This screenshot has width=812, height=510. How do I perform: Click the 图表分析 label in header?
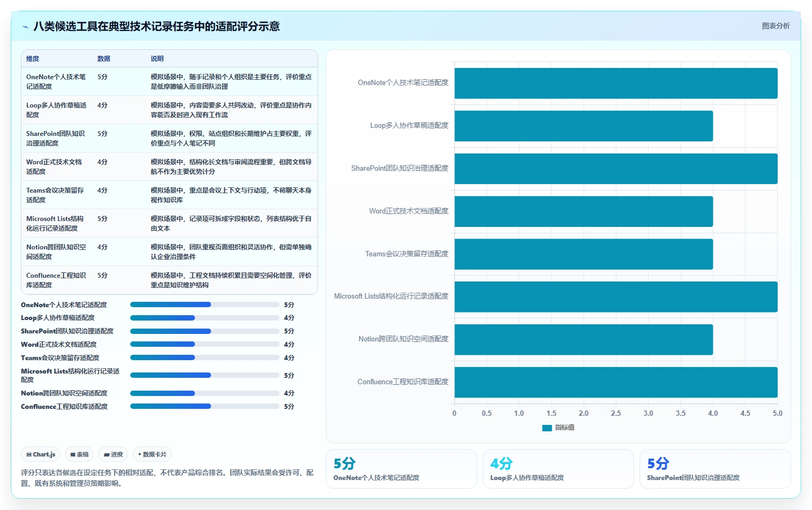[x=776, y=26]
